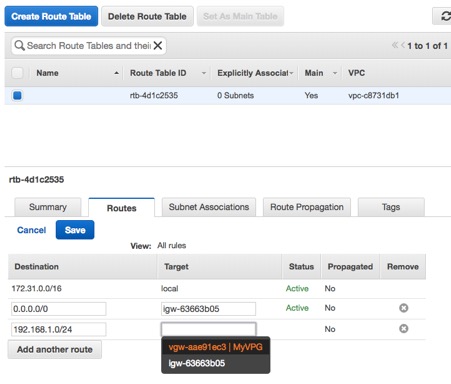Choose igw-63663b05 from the dropdown list
Screen dimensions: 451x384
point(216,363)
